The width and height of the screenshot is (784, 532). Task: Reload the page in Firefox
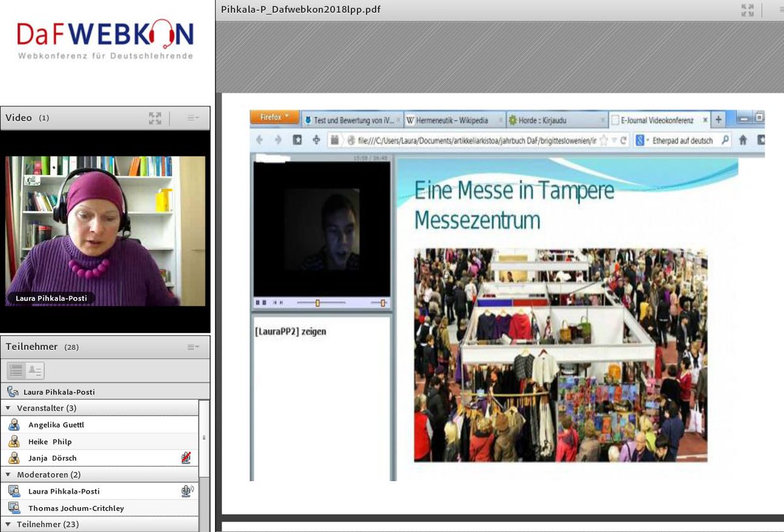click(x=623, y=140)
